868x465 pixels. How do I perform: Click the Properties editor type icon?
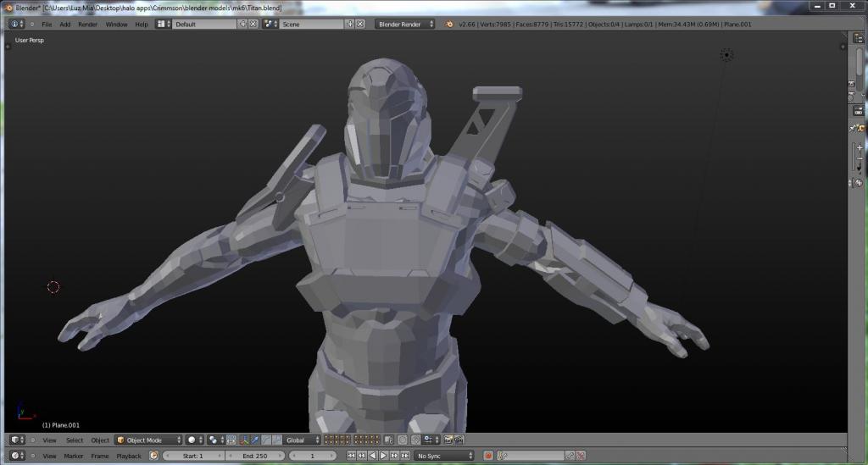pyautogui.click(x=859, y=111)
